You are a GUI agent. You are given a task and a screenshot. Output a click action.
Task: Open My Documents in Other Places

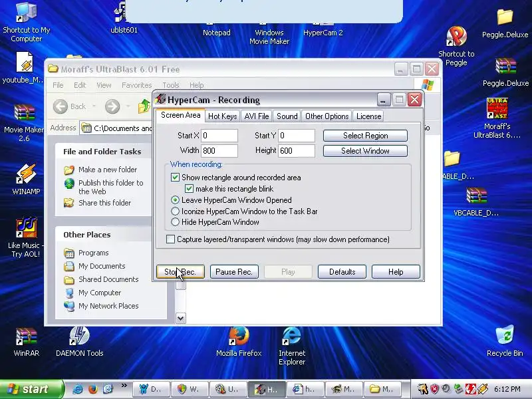coord(102,266)
